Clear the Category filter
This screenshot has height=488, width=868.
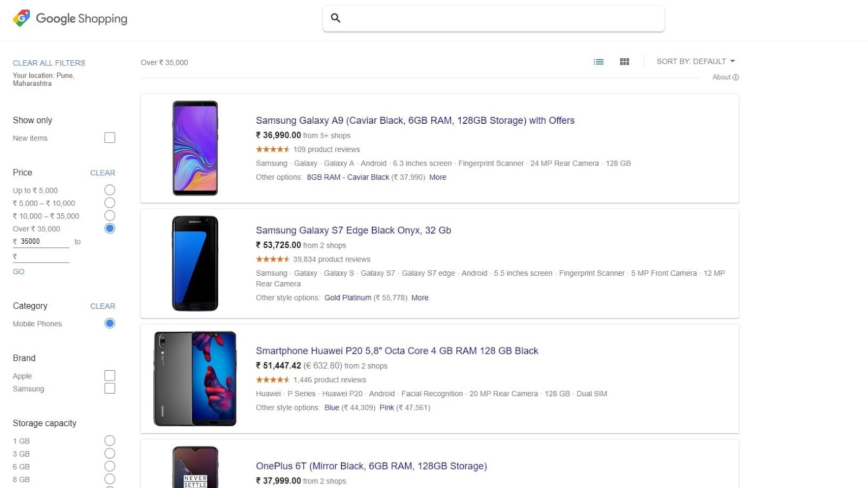click(103, 306)
